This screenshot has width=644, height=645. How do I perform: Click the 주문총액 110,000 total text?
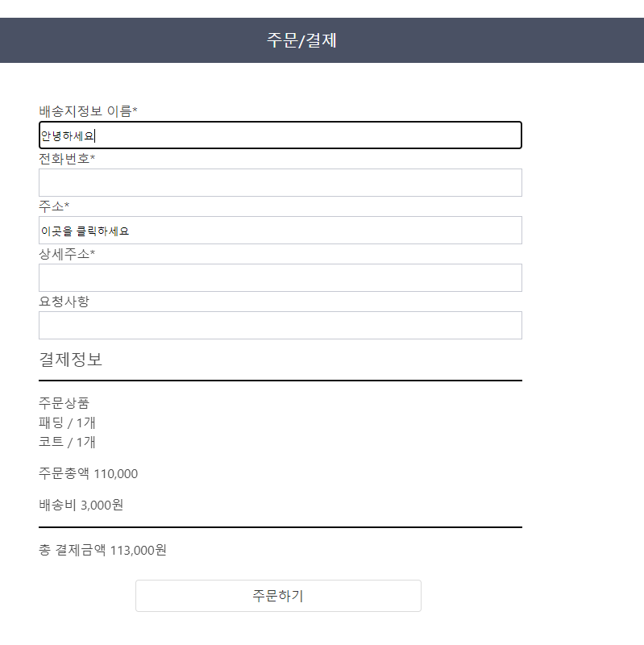coord(86,473)
